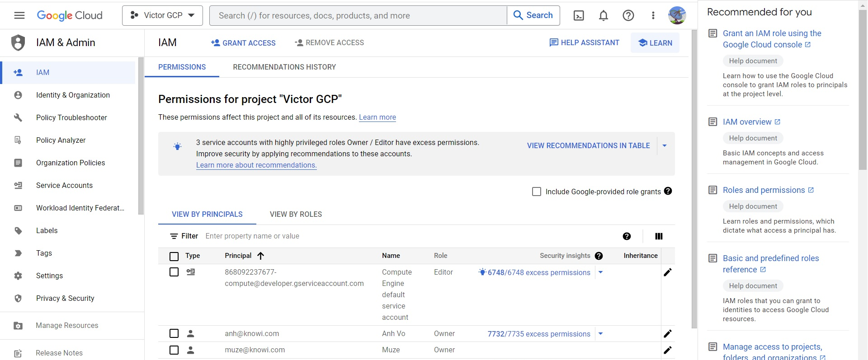
Task: Open the Victor GCP project selector
Action: coord(162,15)
